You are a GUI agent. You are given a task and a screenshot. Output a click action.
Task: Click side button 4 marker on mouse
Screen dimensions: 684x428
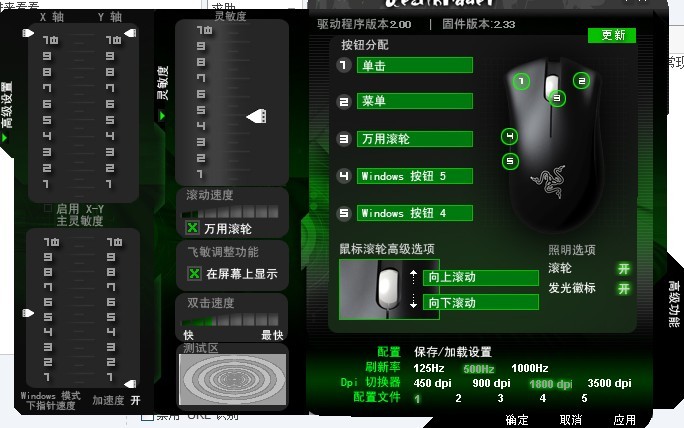(510, 137)
